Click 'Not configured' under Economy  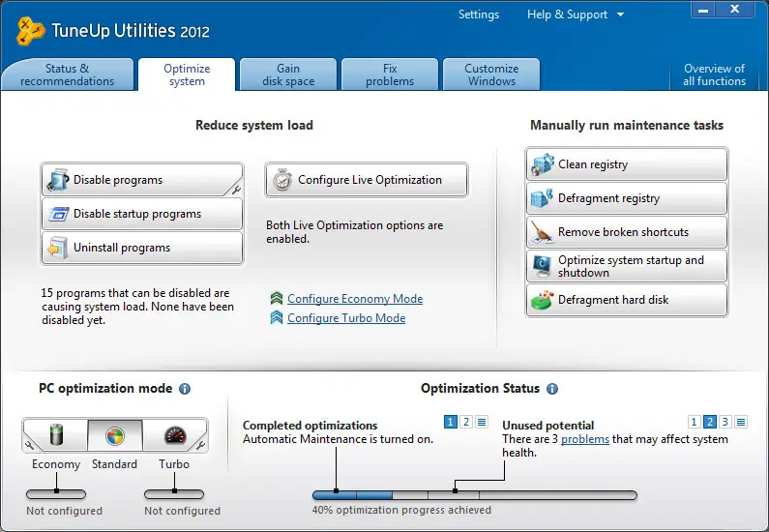coord(64,511)
